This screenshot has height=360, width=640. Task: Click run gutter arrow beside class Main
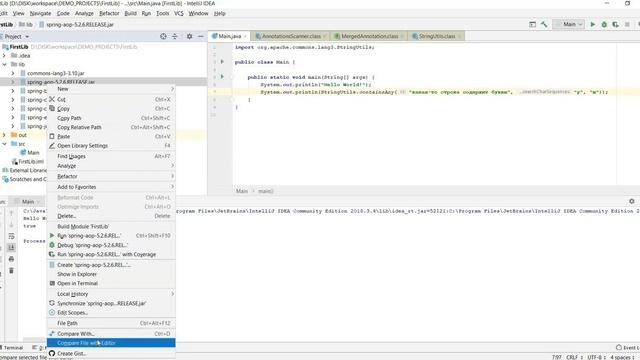point(222,62)
